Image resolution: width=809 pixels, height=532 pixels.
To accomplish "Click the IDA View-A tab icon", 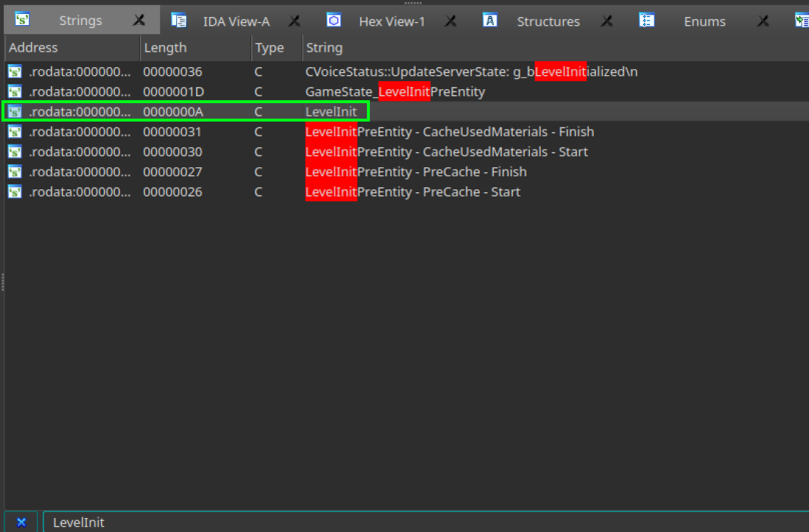I will click(179, 21).
